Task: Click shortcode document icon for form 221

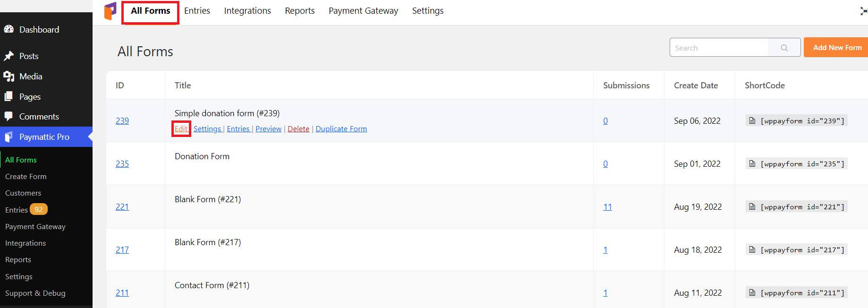Action: [x=752, y=207]
